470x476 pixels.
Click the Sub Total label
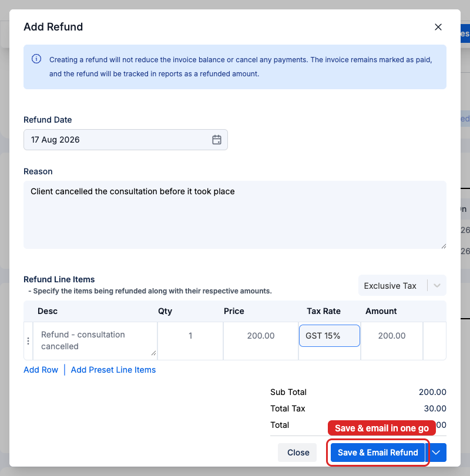point(288,392)
